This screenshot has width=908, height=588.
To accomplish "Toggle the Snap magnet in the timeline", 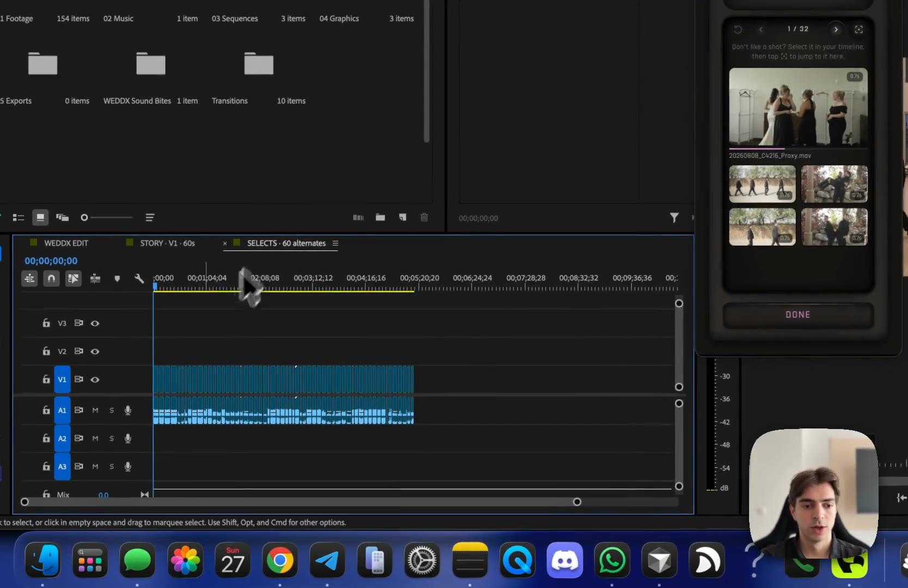I will point(51,279).
